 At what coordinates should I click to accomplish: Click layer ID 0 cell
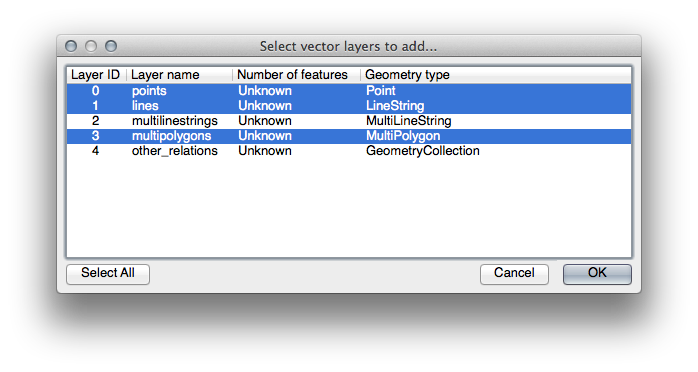click(95, 91)
